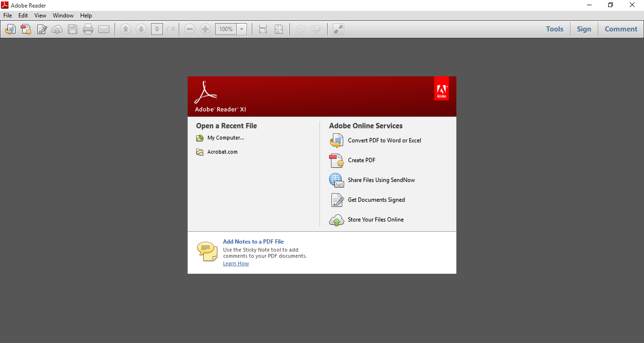
Task: Click the Send file via Adobe cloud icon
Action: pos(57,29)
